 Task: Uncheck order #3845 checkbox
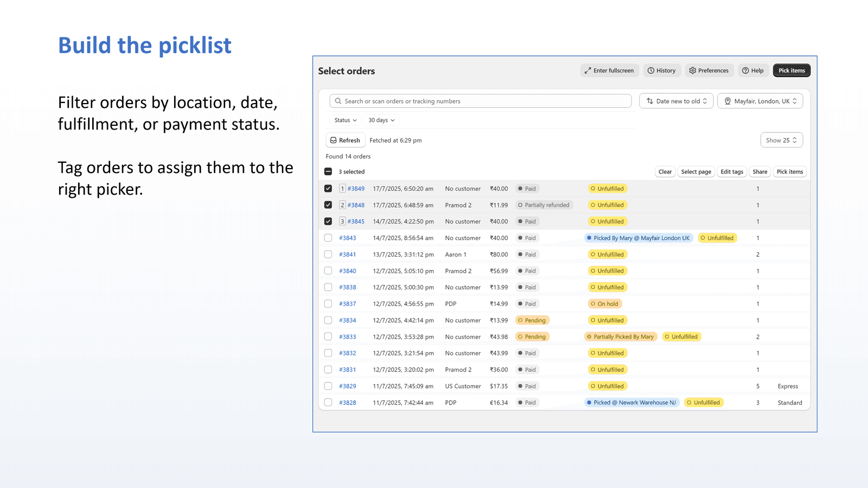(x=328, y=221)
